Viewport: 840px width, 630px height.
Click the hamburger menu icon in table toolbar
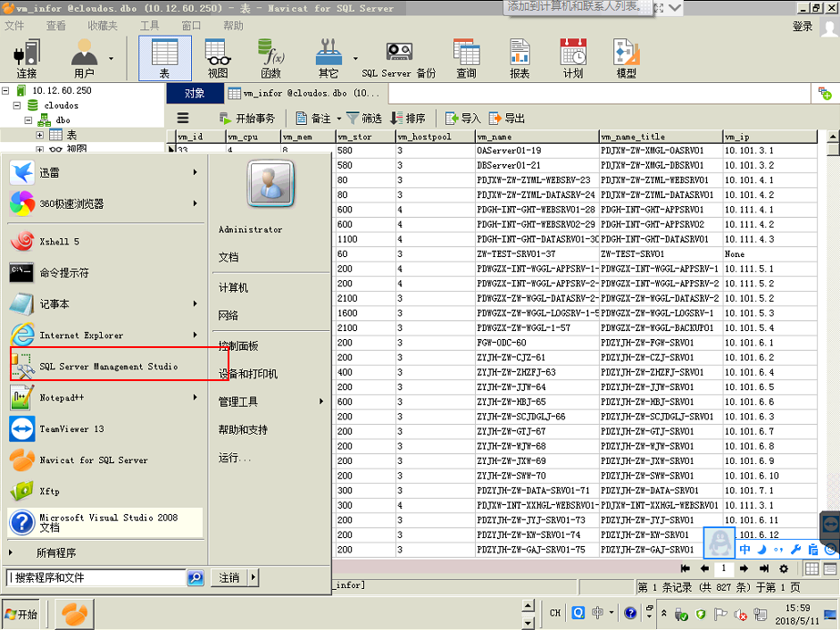point(183,118)
